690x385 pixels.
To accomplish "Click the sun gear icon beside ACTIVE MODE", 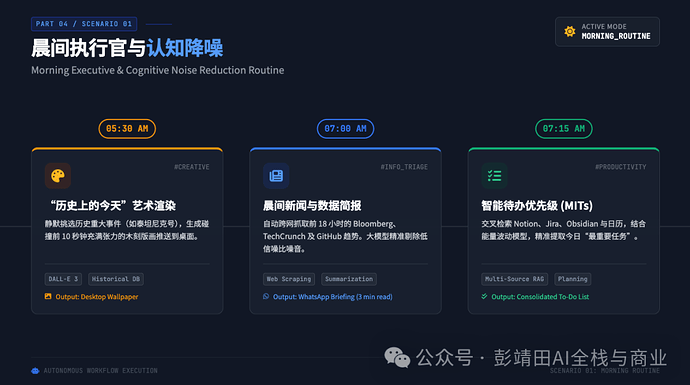I will 570,31.
